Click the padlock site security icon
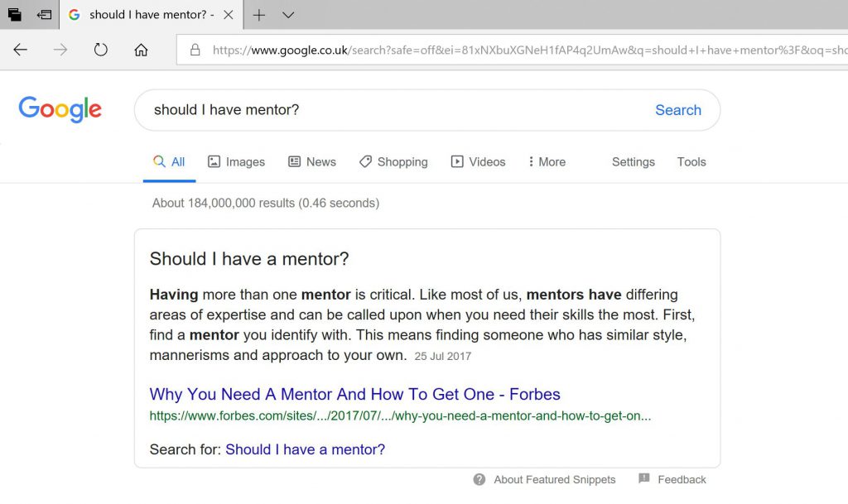The height and width of the screenshot is (504, 848). pyautogui.click(x=195, y=50)
